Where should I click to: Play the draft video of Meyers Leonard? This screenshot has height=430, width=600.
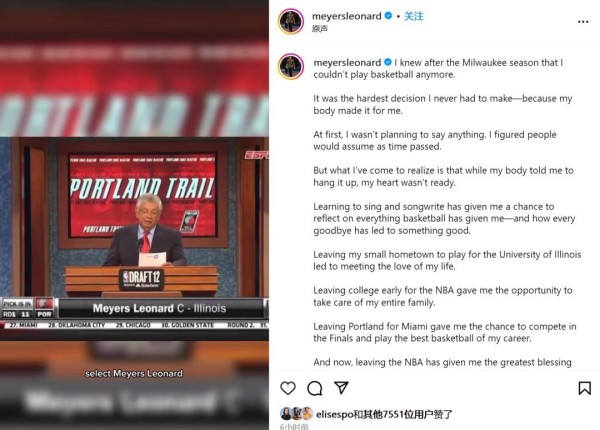pyautogui.click(x=134, y=215)
